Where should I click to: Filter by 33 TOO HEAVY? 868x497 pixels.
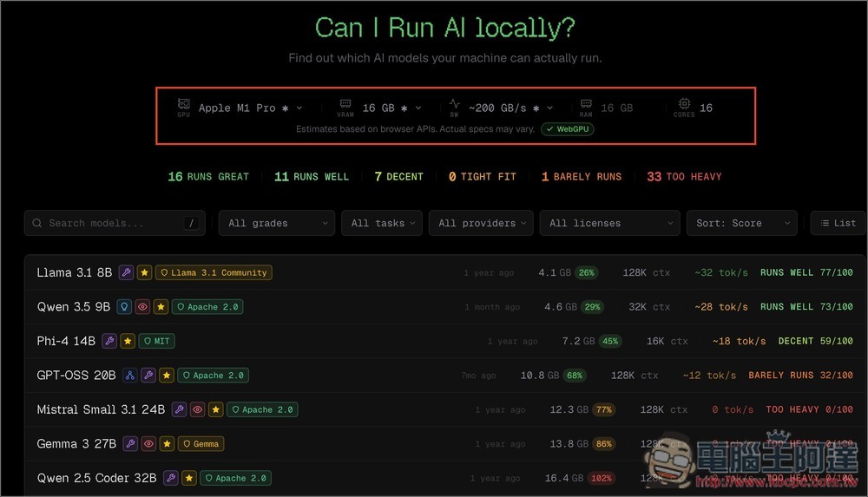[x=684, y=177]
